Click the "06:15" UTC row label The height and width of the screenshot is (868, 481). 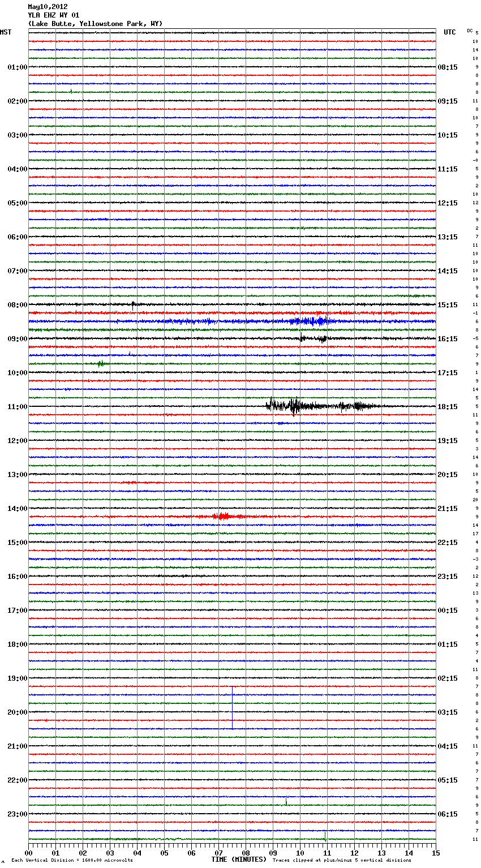pos(448,814)
